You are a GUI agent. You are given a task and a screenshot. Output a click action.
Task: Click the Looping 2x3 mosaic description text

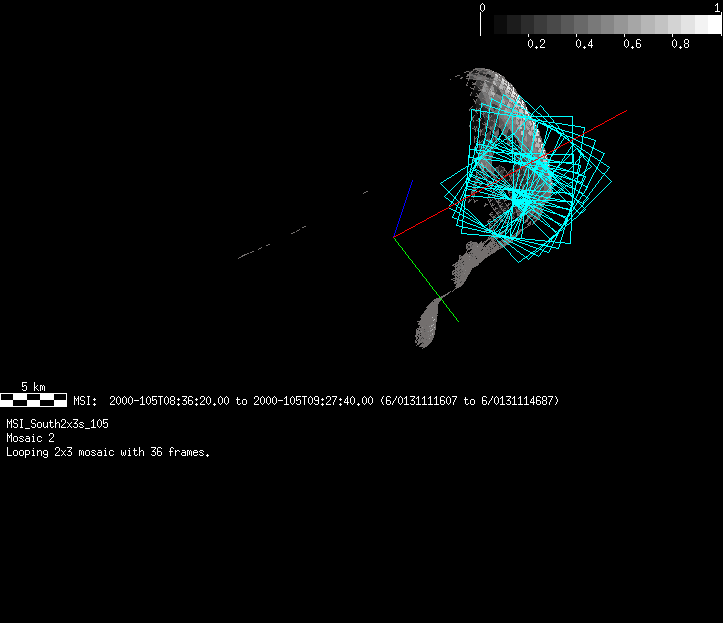(108, 452)
